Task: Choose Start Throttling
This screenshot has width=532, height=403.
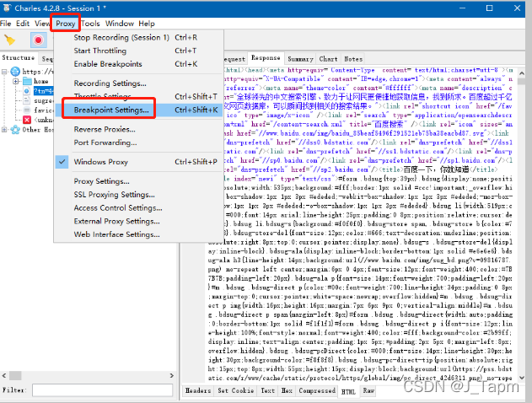Action: [138, 51]
